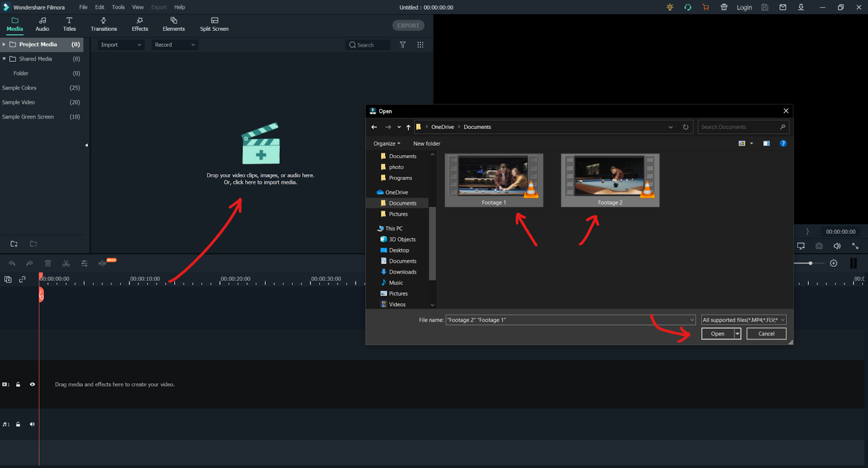The image size is (868, 468).
Task: Open the Record dropdown
Action: tap(175, 45)
